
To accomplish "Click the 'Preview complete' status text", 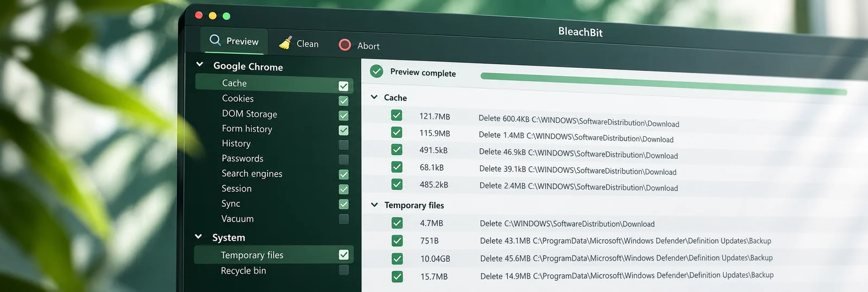I will 423,73.
